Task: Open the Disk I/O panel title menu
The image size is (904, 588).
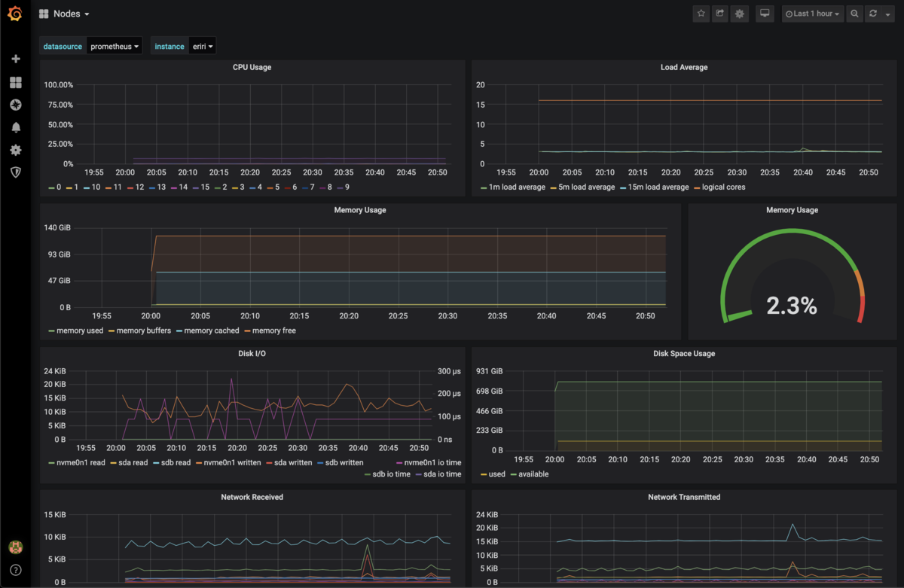Action: (252, 353)
